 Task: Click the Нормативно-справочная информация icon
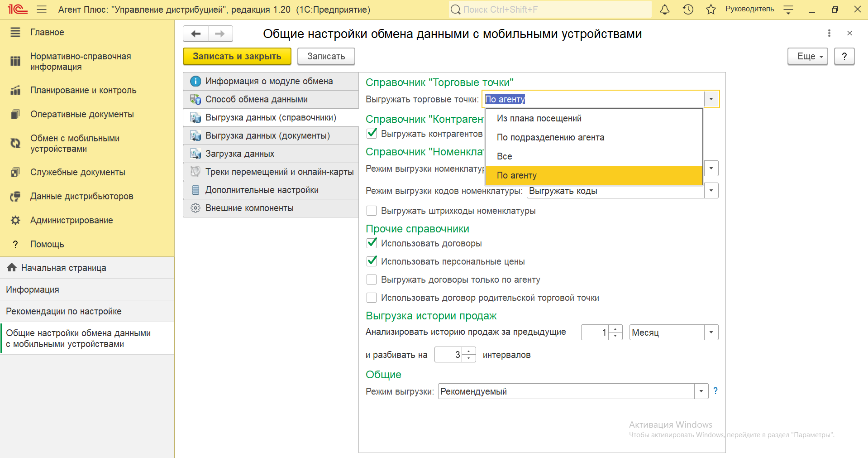[15, 61]
